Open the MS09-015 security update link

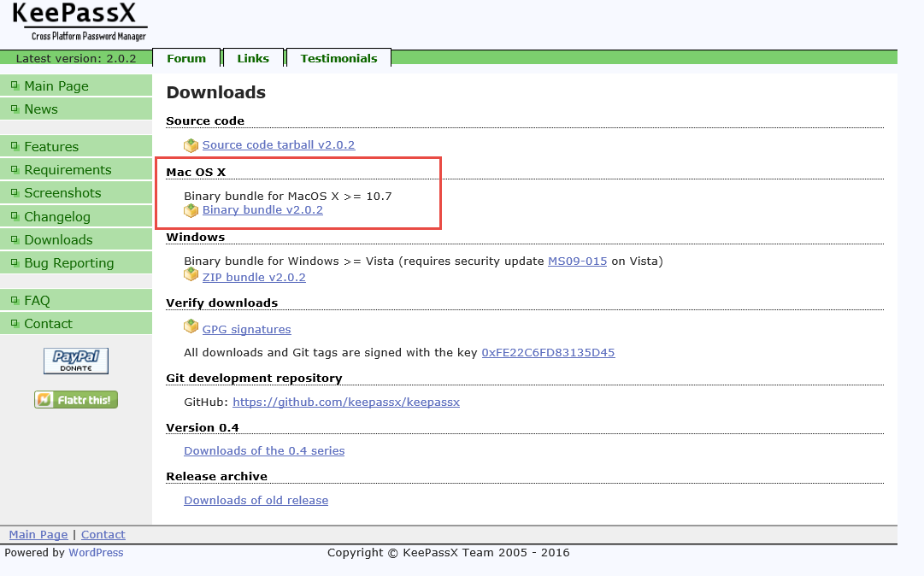(x=577, y=261)
